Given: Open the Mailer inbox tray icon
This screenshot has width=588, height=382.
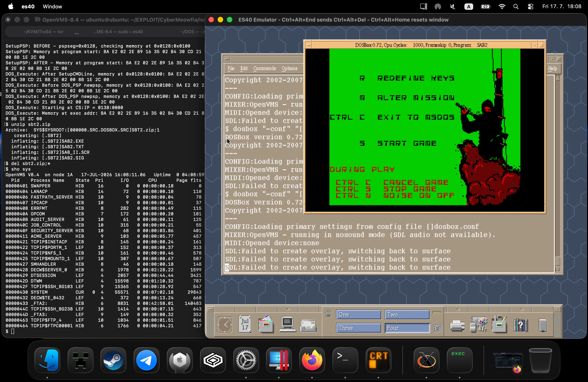Looking at the screenshot, I should [308, 326].
